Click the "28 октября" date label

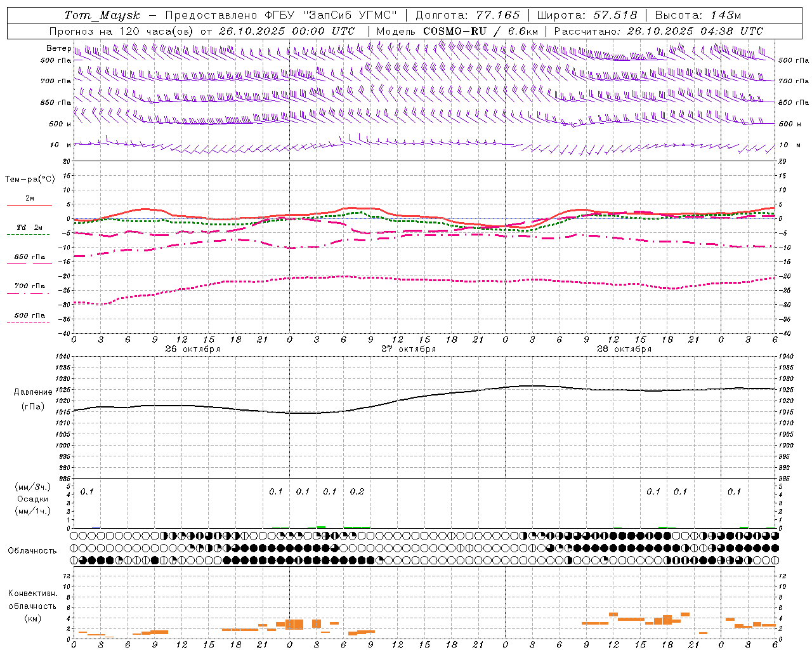pyautogui.click(x=624, y=348)
